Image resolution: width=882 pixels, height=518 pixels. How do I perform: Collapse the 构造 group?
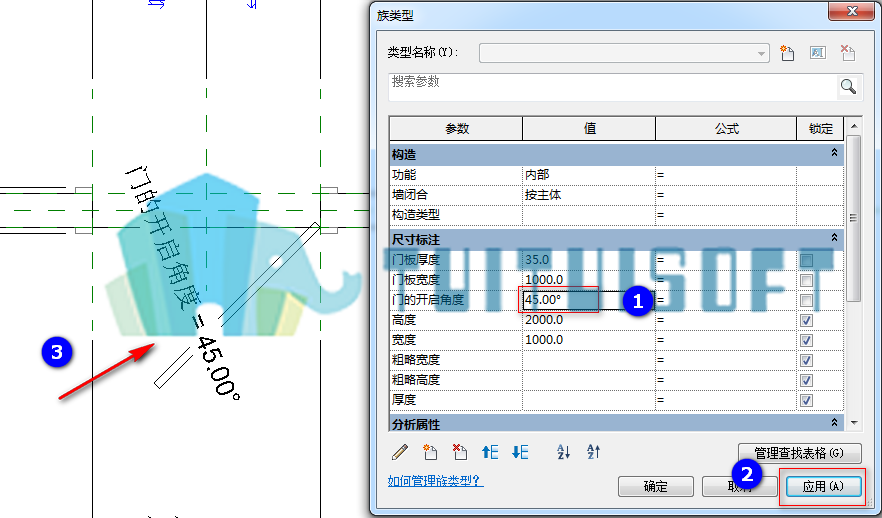[x=834, y=153]
